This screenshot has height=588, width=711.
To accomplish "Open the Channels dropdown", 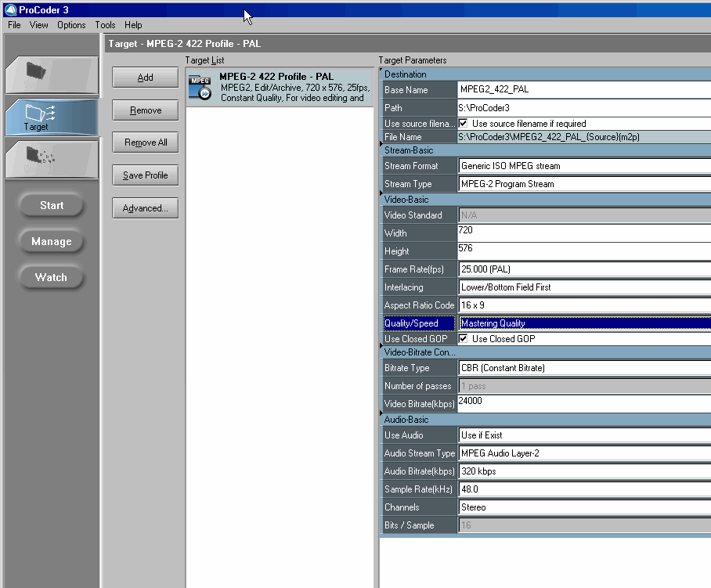I will [584, 507].
